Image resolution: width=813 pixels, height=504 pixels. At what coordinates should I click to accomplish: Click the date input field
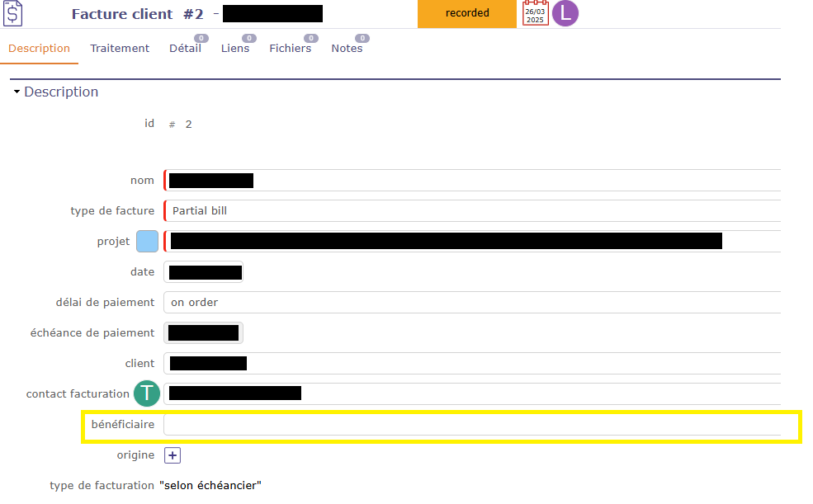[204, 272]
